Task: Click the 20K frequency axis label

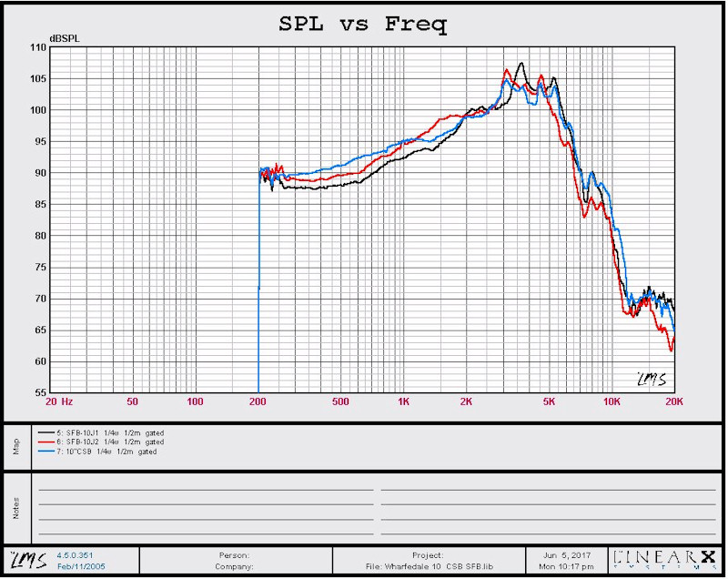Action: 673,401
